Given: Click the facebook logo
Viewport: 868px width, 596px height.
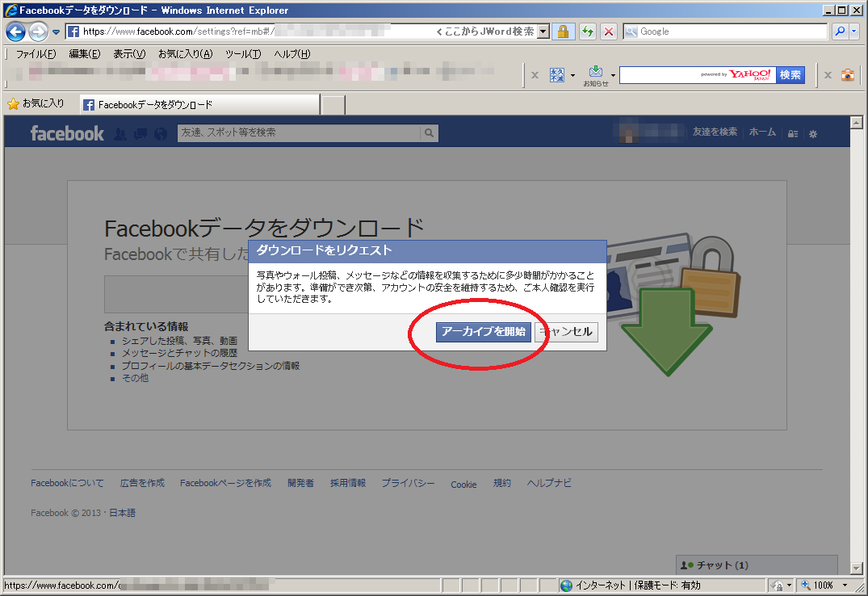Looking at the screenshot, I should (67, 133).
